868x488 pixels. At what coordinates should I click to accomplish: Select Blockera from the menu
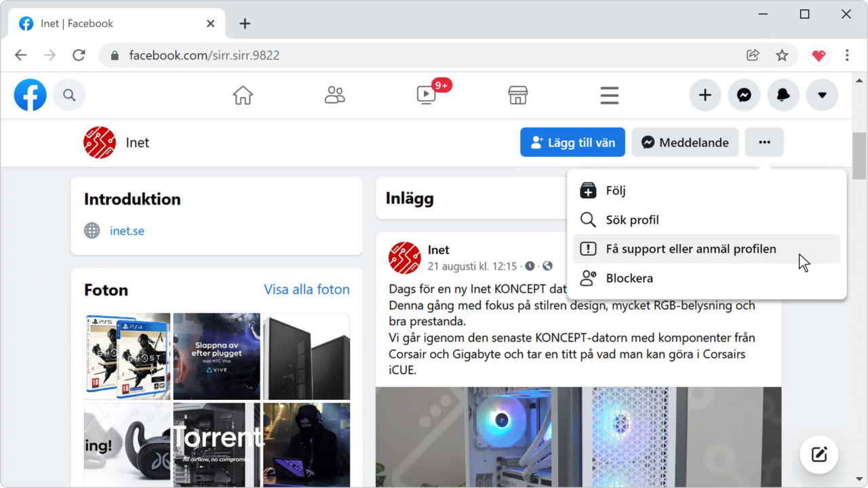click(x=707, y=278)
